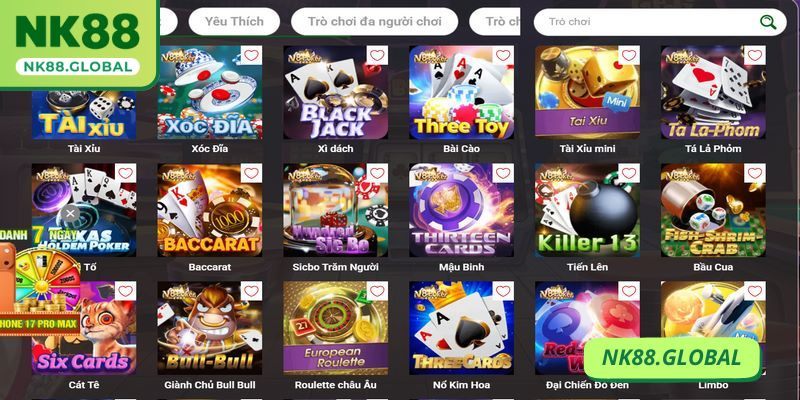This screenshot has width=800, height=400.
Task: Click the search magnifier icon
Action: click(x=767, y=22)
